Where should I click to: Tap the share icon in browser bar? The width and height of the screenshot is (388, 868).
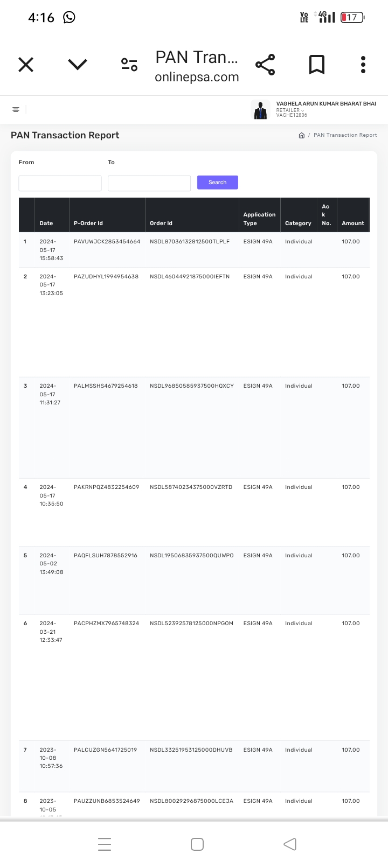265,65
